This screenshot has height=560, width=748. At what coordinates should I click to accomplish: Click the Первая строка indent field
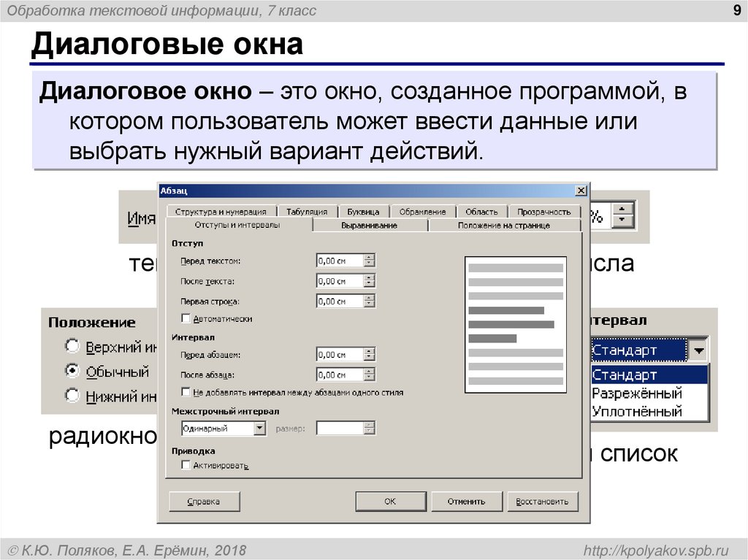click(x=340, y=301)
